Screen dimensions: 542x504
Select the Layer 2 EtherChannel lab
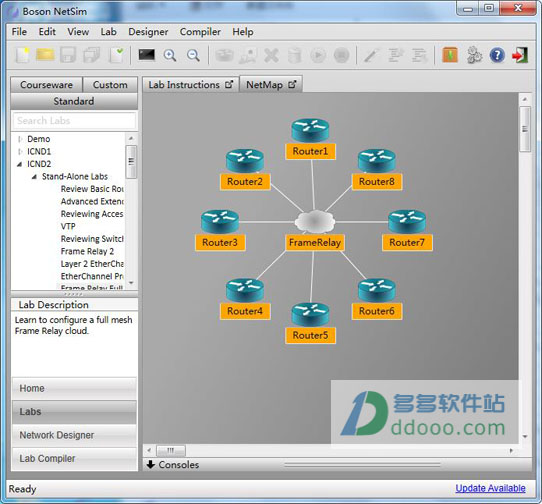tap(92, 264)
